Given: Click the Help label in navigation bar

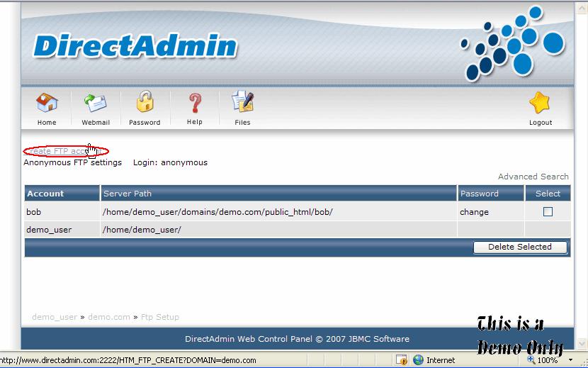Looking at the screenshot, I should click(195, 122).
